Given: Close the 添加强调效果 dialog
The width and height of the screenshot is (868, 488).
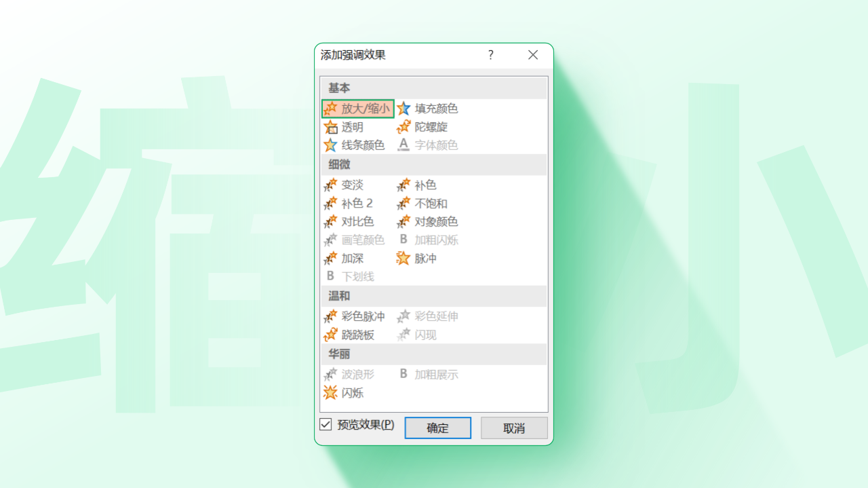Looking at the screenshot, I should click(533, 56).
